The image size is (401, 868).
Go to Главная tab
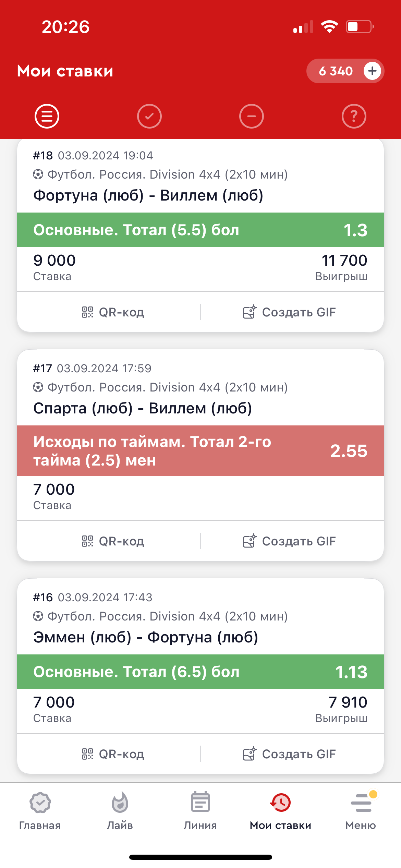pos(40,811)
